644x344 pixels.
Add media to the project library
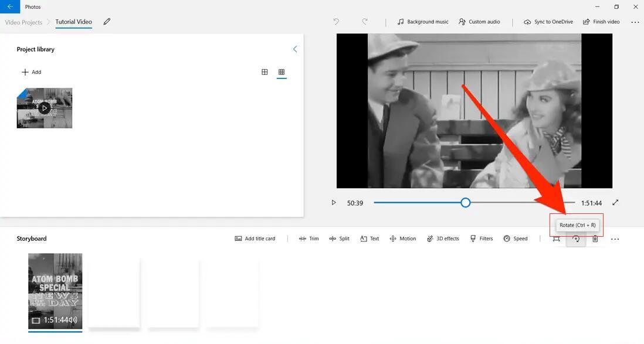31,72
